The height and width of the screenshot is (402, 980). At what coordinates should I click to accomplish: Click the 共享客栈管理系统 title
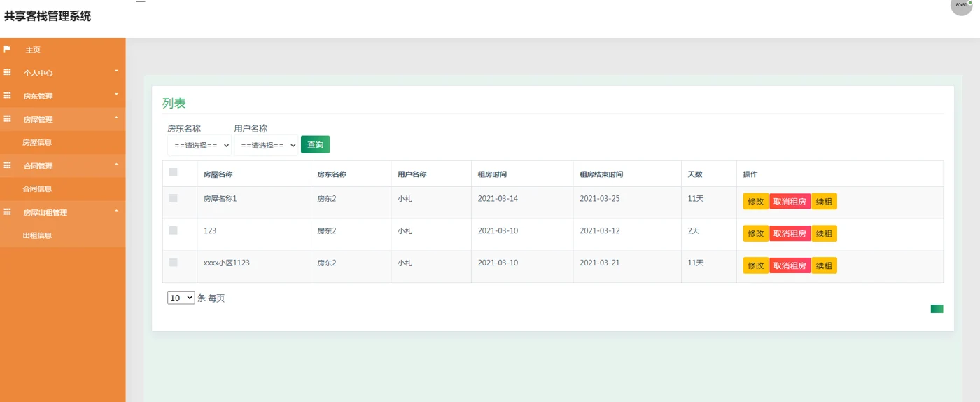[x=48, y=15]
